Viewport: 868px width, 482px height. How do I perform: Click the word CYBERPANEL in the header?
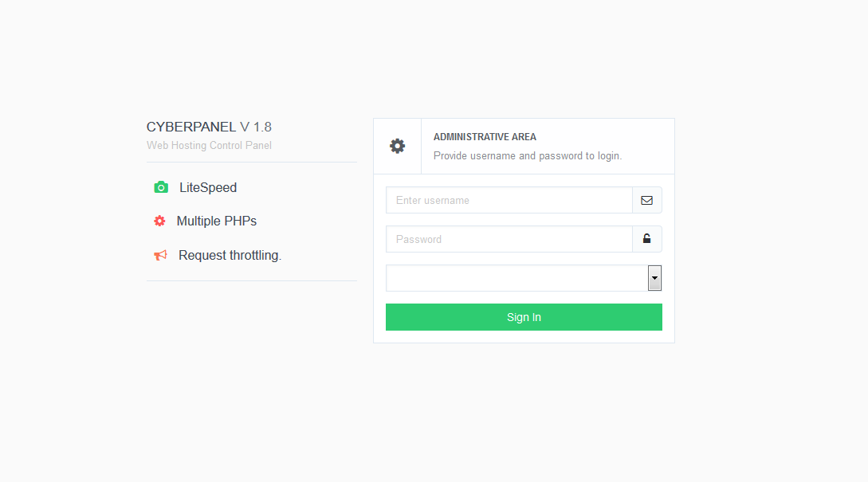point(191,127)
